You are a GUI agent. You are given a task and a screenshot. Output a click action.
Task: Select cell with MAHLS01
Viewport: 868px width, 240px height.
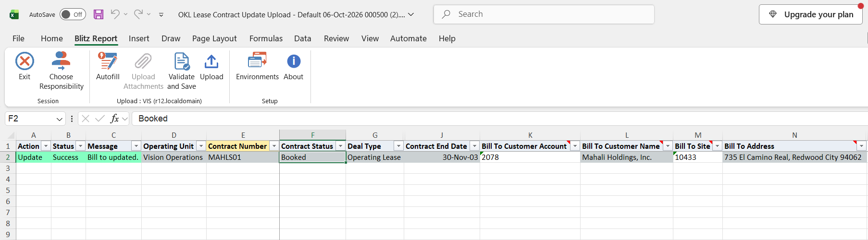243,157
